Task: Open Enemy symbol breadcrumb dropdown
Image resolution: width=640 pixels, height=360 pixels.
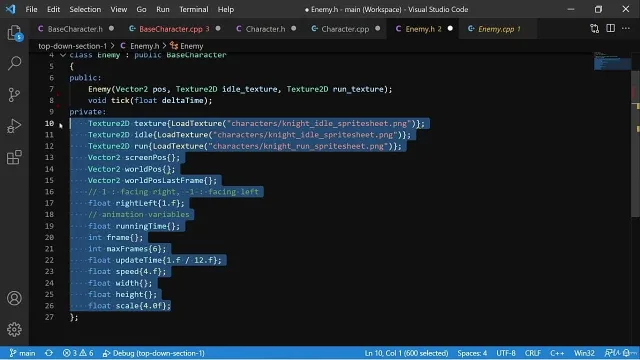Action: click(x=187, y=46)
